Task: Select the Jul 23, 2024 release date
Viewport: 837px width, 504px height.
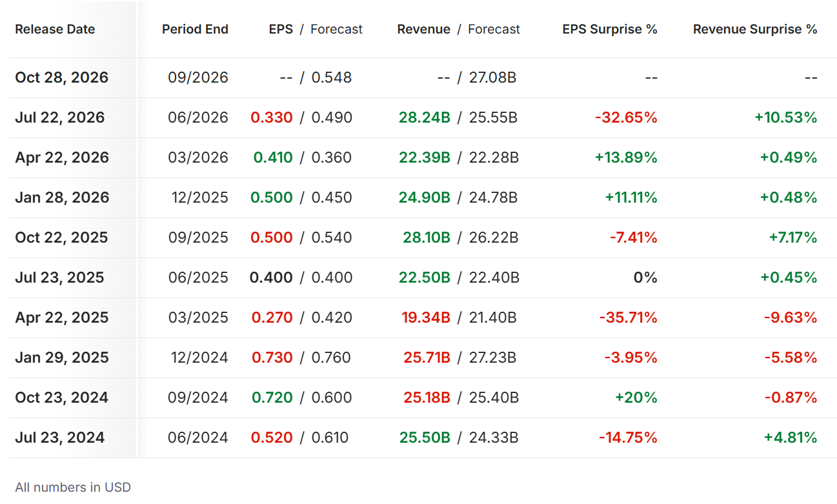Action: click(60, 438)
